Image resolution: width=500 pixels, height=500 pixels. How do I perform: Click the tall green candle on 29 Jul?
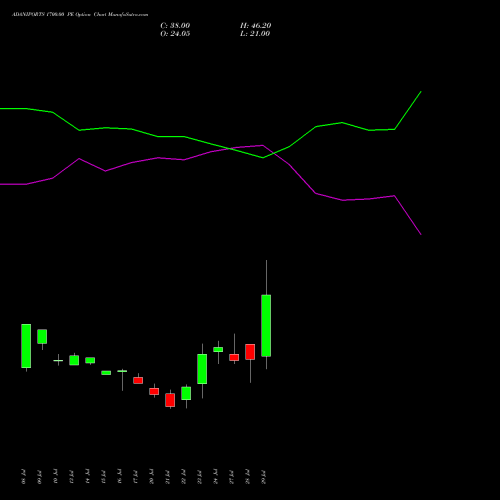tap(266, 326)
